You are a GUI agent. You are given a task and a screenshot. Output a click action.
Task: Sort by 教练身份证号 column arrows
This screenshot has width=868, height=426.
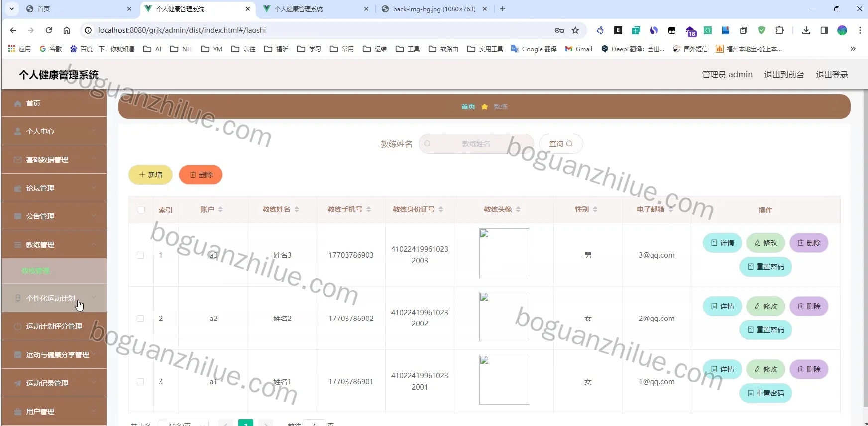tap(441, 209)
